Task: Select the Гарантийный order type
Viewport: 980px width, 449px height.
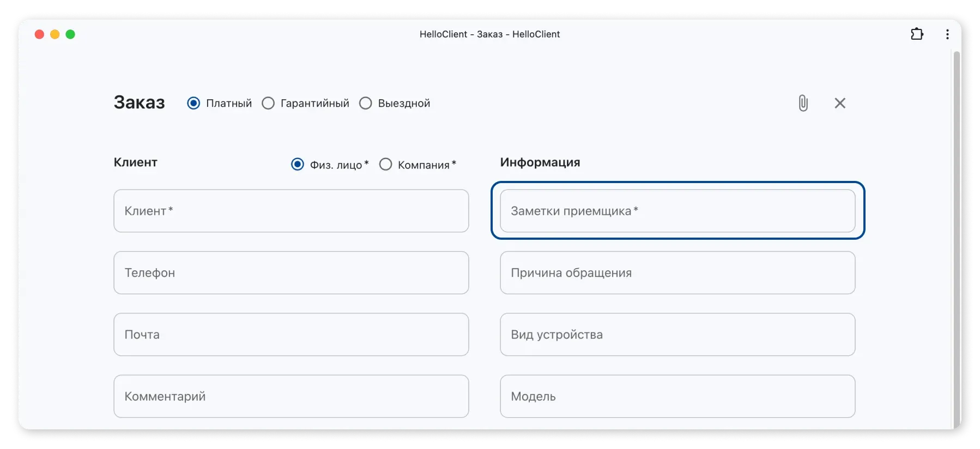Action: tap(268, 103)
